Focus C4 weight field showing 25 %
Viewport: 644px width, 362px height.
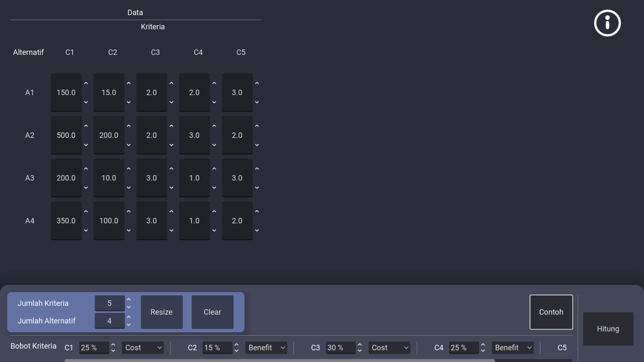pyautogui.click(x=464, y=348)
